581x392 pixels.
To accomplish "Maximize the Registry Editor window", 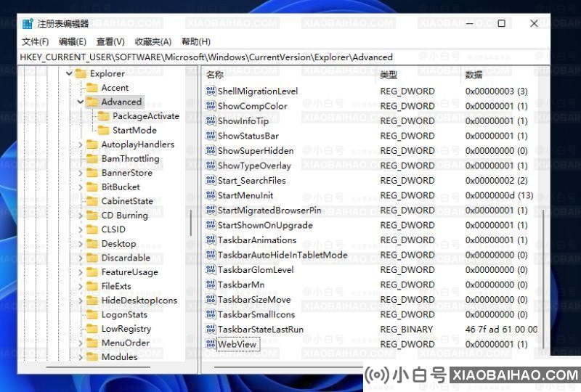I will point(501,23).
